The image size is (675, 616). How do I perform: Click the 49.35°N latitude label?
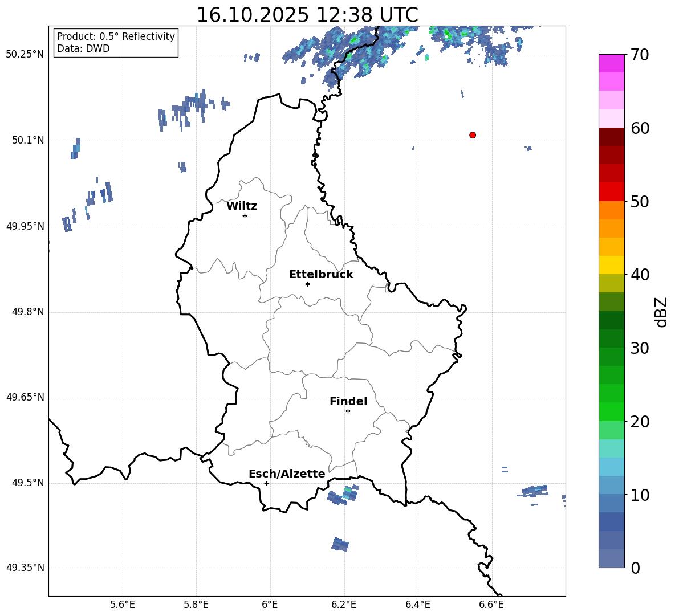point(25,568)
